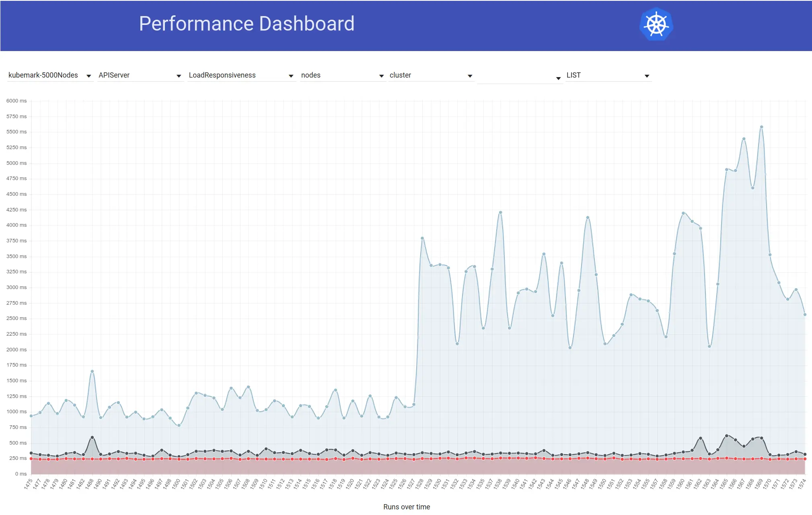The width and height of the screenshot is (812, 515).
Task: Click the blue peak point at run 1548
Action: tap(588, 217)
